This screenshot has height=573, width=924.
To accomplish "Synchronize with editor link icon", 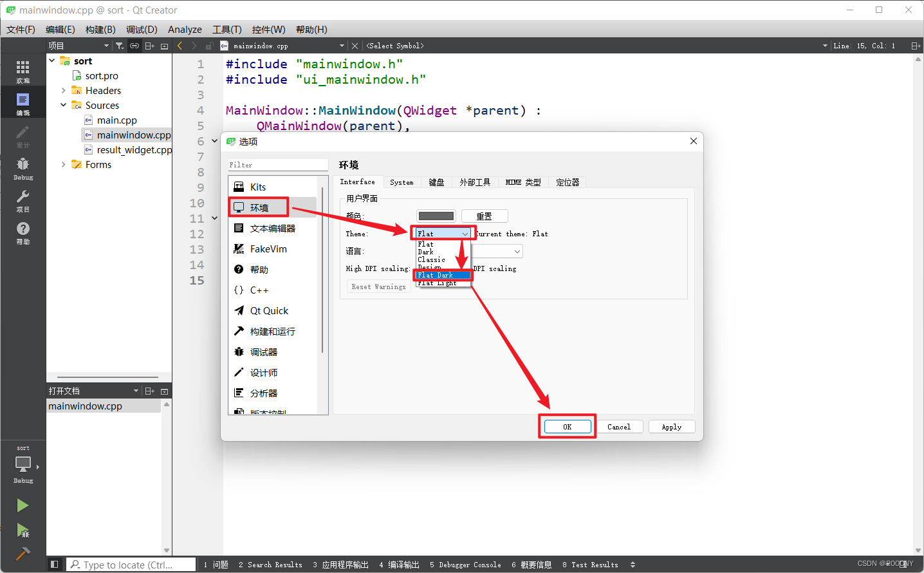I will coord(134,46).
